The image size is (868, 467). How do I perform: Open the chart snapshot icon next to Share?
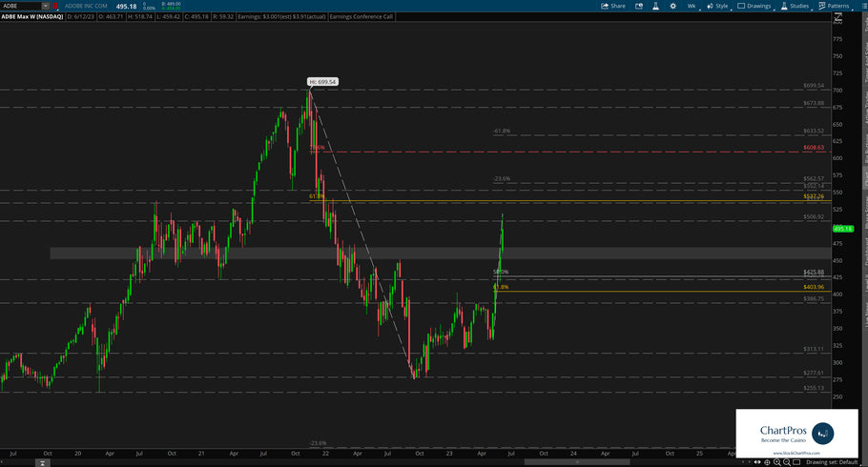639,6
